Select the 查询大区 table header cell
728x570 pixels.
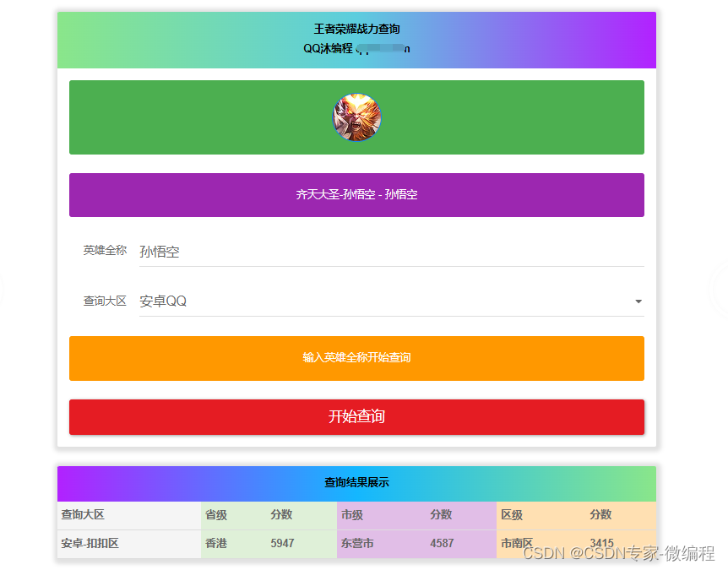(x=84, y=514)
